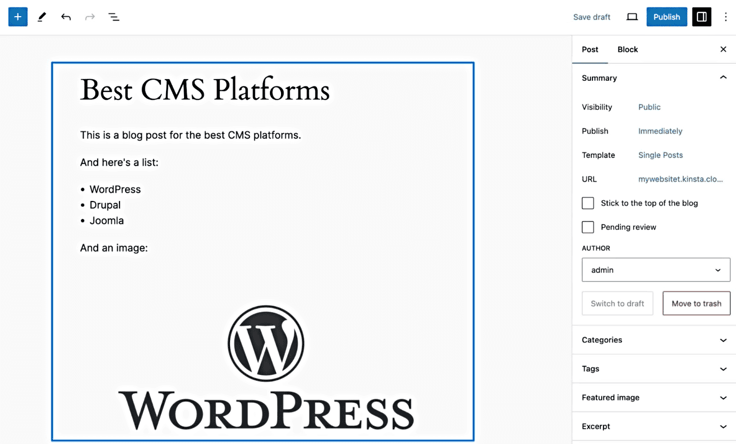Open the Preview device icon

[632, 17]
